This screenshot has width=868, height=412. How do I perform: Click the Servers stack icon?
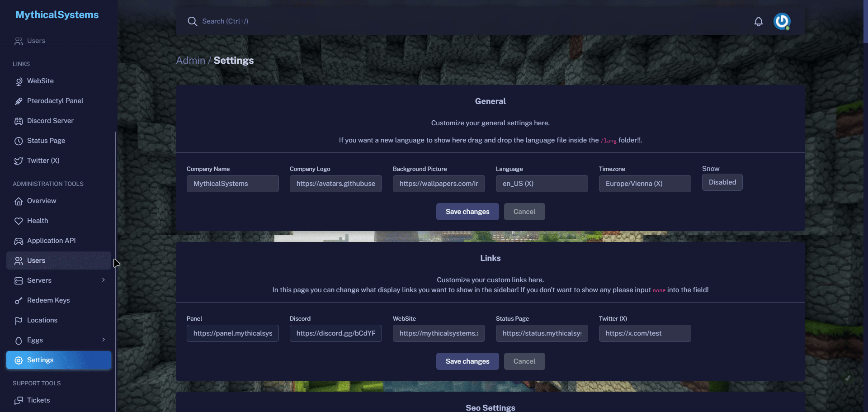pyautogui.click(x=19, y=281)
